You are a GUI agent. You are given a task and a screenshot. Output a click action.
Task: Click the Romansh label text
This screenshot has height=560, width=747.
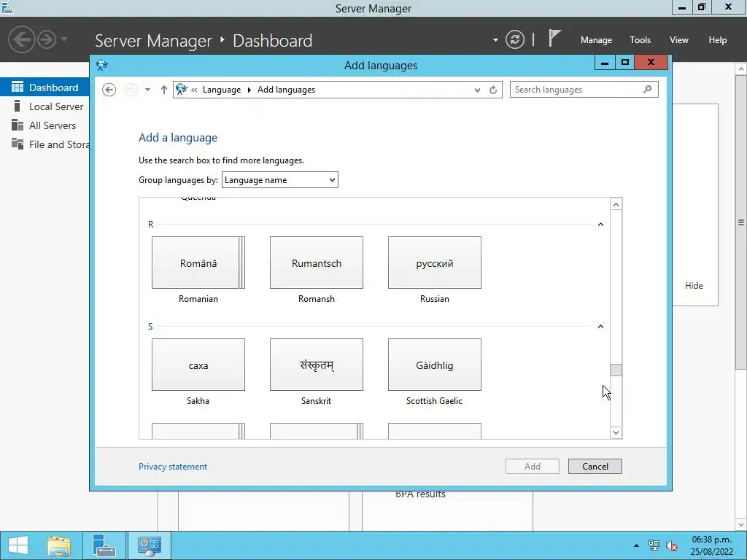point(317,298)
